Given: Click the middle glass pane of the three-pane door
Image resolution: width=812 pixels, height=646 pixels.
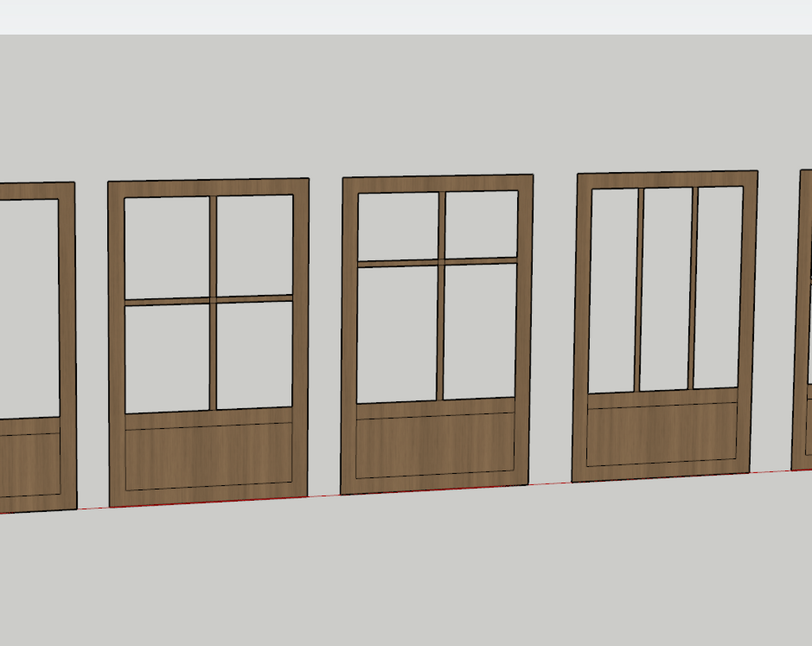Looking at the screenshot, I should point(665,289).
